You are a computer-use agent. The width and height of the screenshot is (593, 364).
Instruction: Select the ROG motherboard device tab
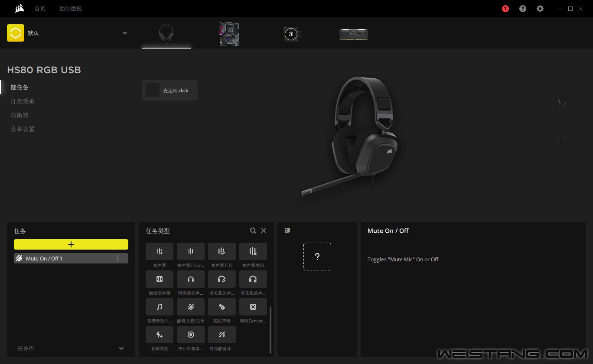tap(229, 34)
